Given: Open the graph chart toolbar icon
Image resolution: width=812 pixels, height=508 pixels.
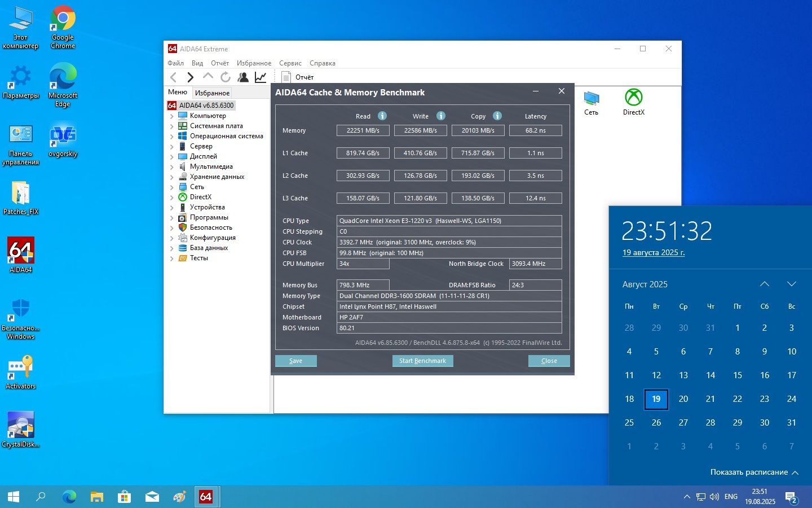Looking at the screenshot, I should 261,77.
